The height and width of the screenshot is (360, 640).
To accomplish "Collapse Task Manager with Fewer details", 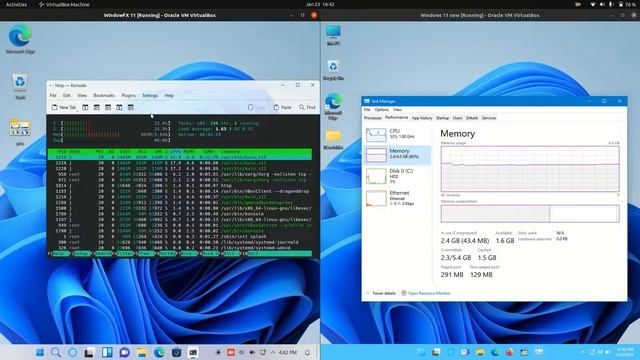I will (x=381, y=293).
